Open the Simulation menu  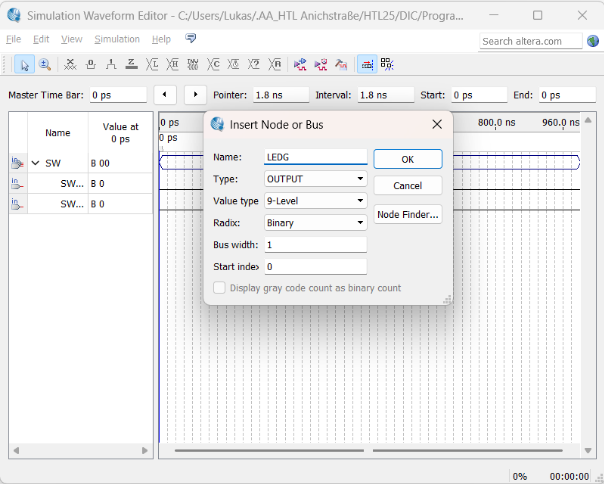click(117, 39)
